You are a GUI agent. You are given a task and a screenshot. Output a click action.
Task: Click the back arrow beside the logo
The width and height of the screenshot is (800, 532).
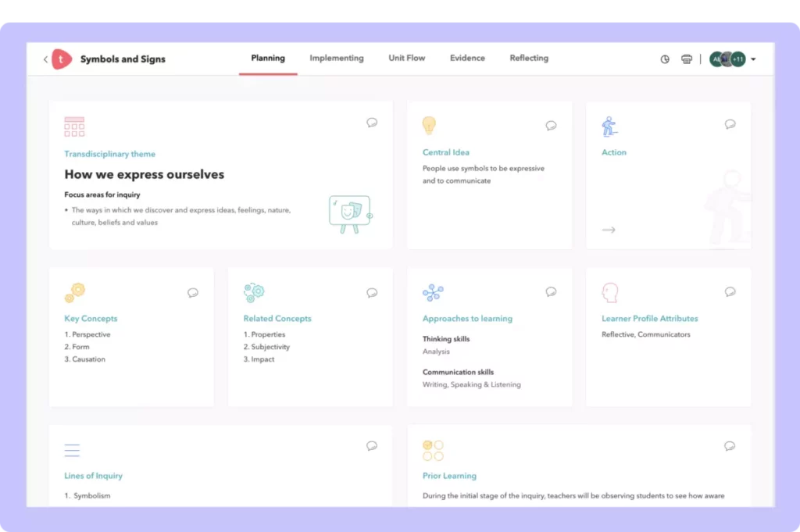pyautogui.click(x=45, y=59)
